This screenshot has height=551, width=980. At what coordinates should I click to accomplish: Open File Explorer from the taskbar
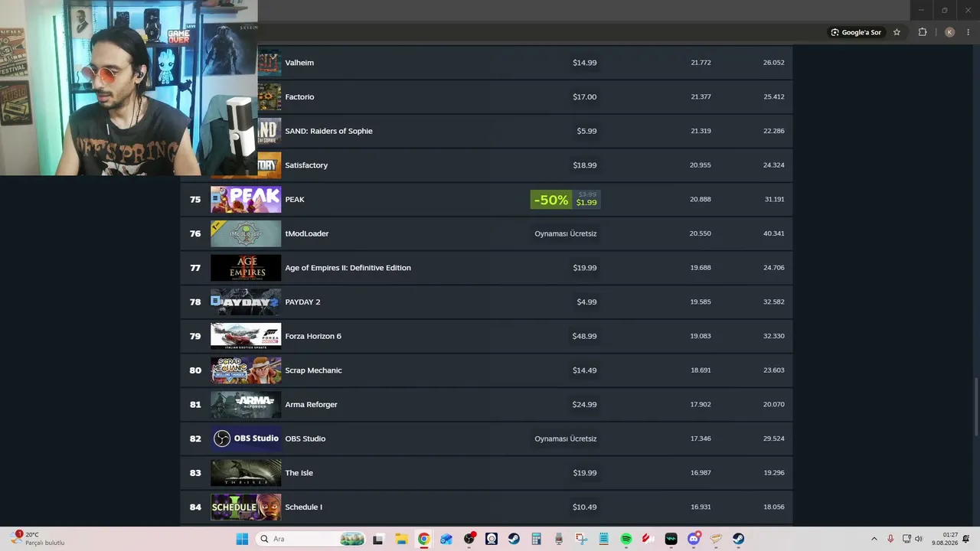click(401, 539)
